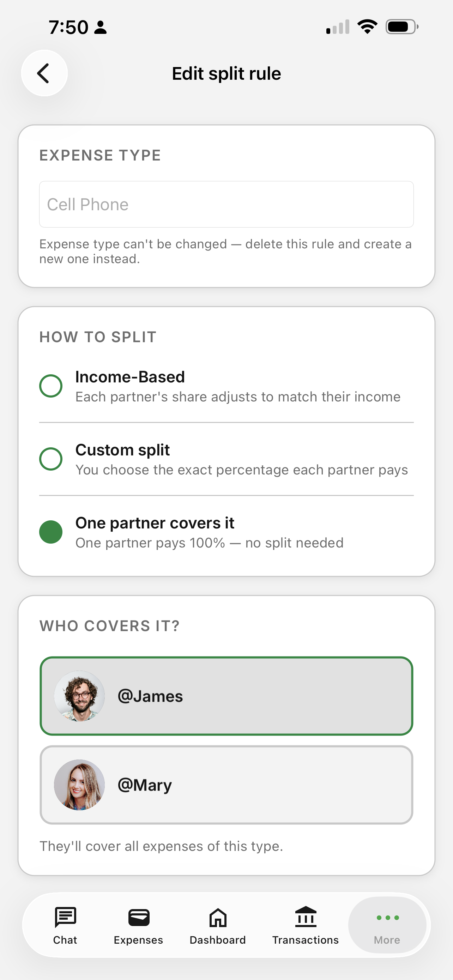Screen dimensions: 453x980
Task: Go to Dashboard via home icon
Action: 218,917
